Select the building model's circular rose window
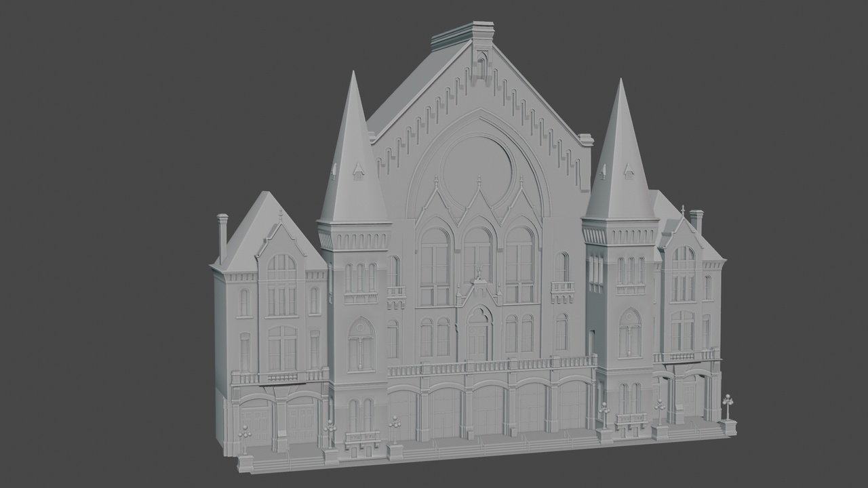 click(x=477, y=172)
